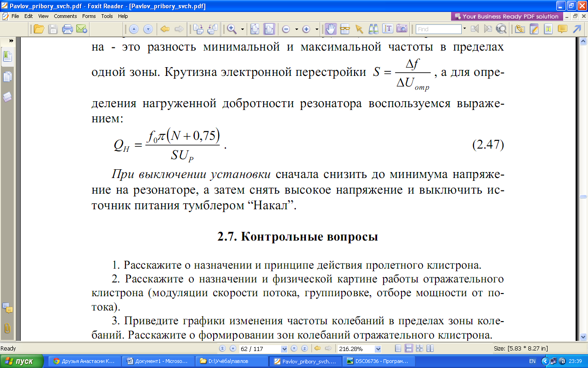Select the Note editing pencil tool

[534, 29]
